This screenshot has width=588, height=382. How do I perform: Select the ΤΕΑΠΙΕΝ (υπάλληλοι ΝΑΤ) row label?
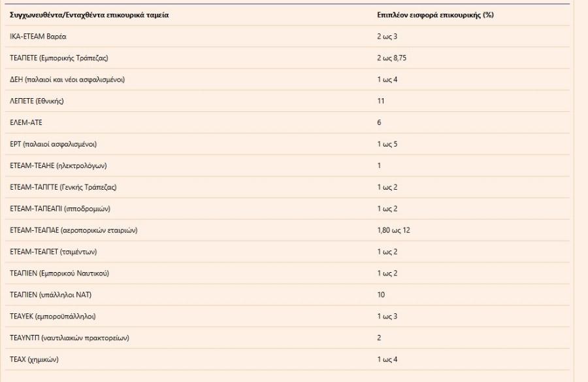(50, 295)
